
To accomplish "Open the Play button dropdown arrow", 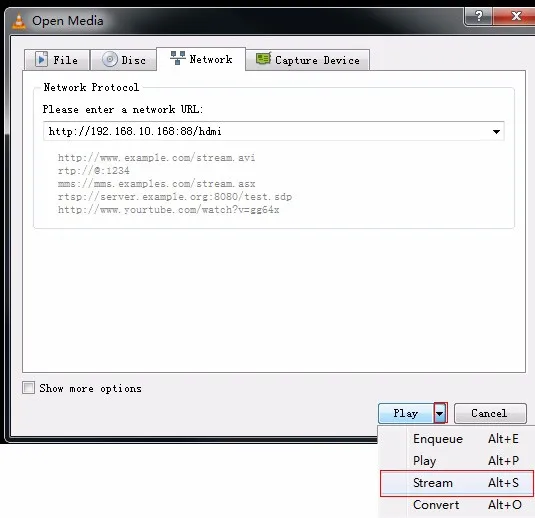I will pos(440,414).
